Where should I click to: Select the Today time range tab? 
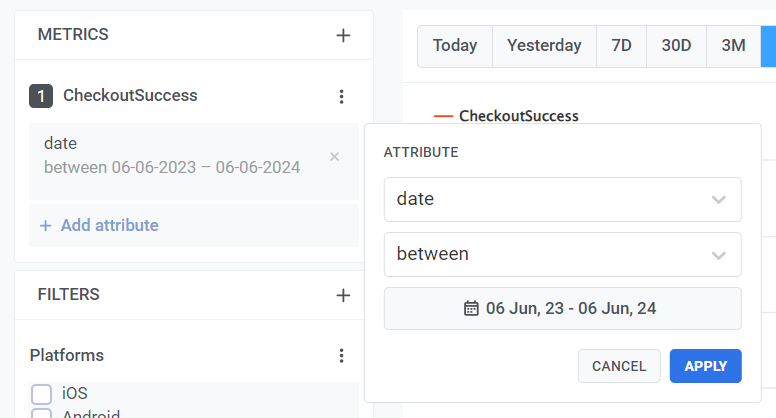pos(455,46)
